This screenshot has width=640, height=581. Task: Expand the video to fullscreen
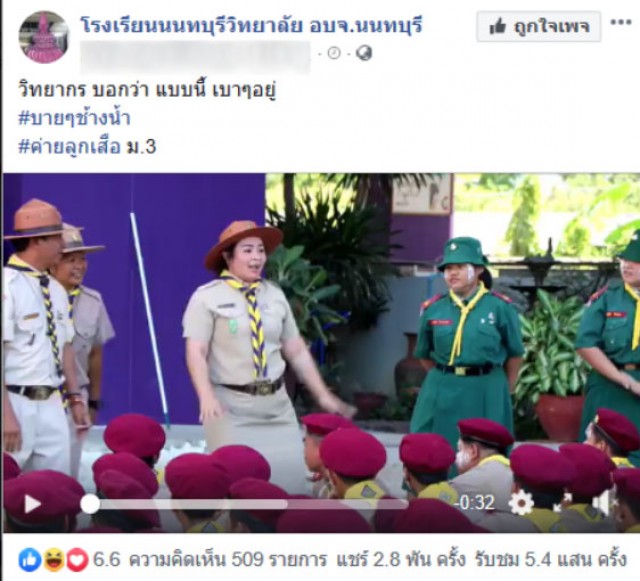tap(562, 503)
